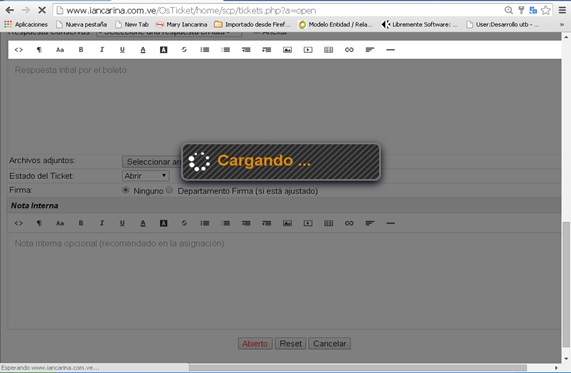Select the Departamento Firma radio option
The image size is (571, 373).
point(169,190)
